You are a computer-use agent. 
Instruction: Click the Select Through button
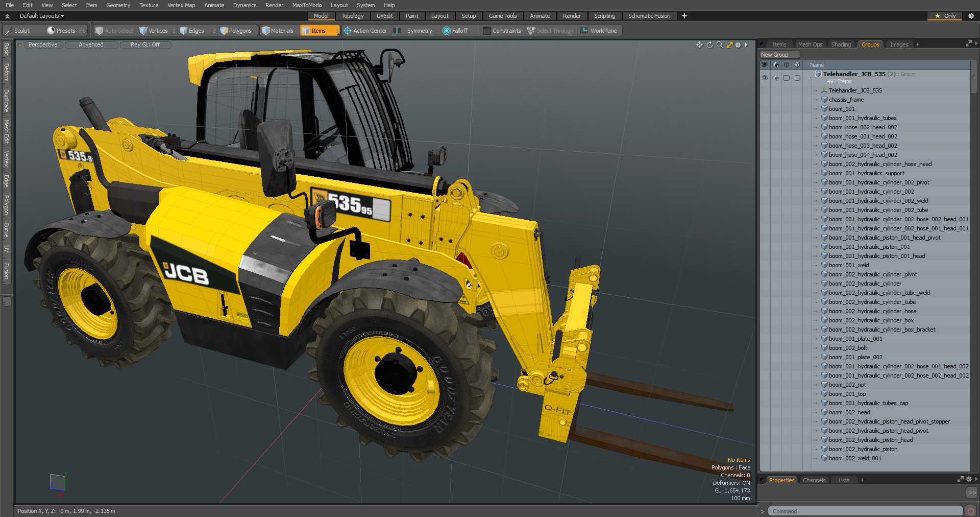(x=550, y=31)
